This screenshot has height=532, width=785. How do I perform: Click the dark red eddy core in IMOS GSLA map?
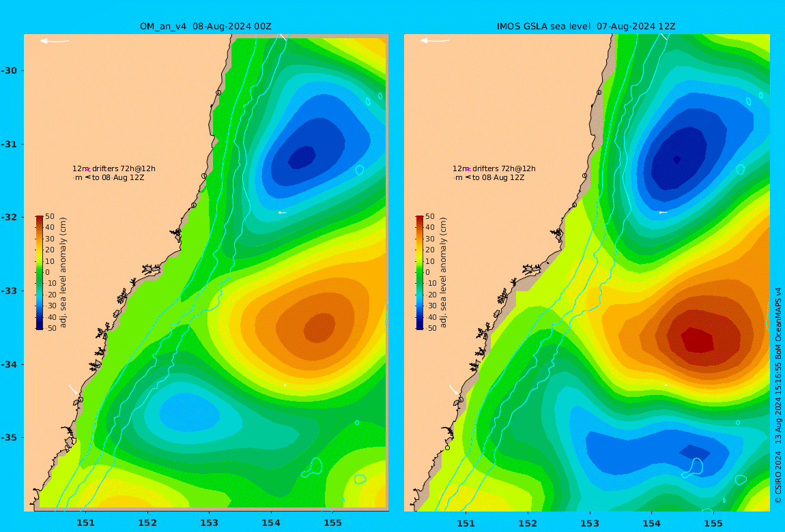698,340
